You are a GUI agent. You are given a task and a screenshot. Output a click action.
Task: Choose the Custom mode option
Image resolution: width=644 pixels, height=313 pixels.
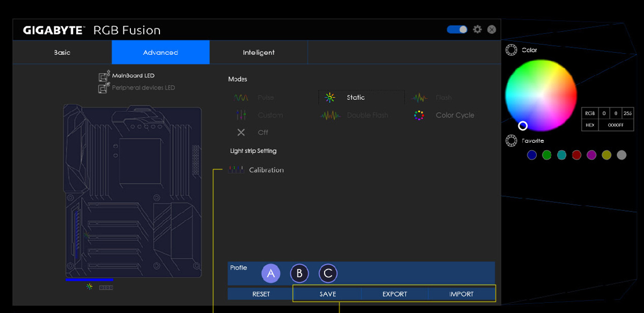tap(269, 115)
